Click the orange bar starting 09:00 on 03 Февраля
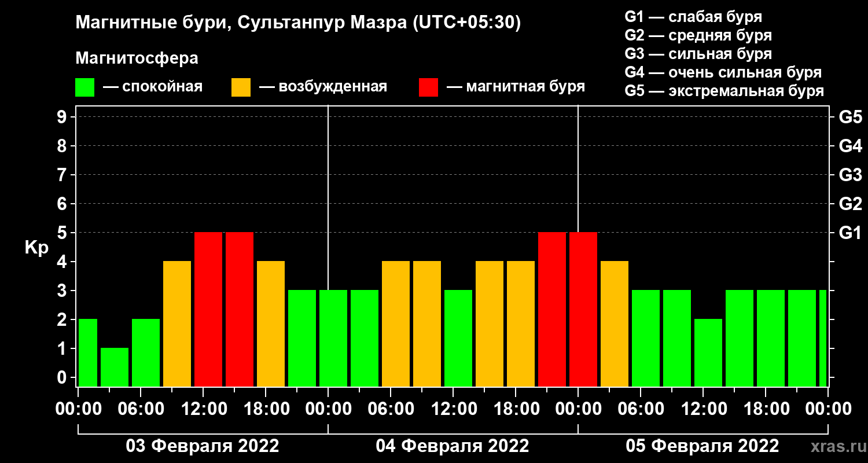The height and width of the screenshot is (463, 868). (177, 324)
